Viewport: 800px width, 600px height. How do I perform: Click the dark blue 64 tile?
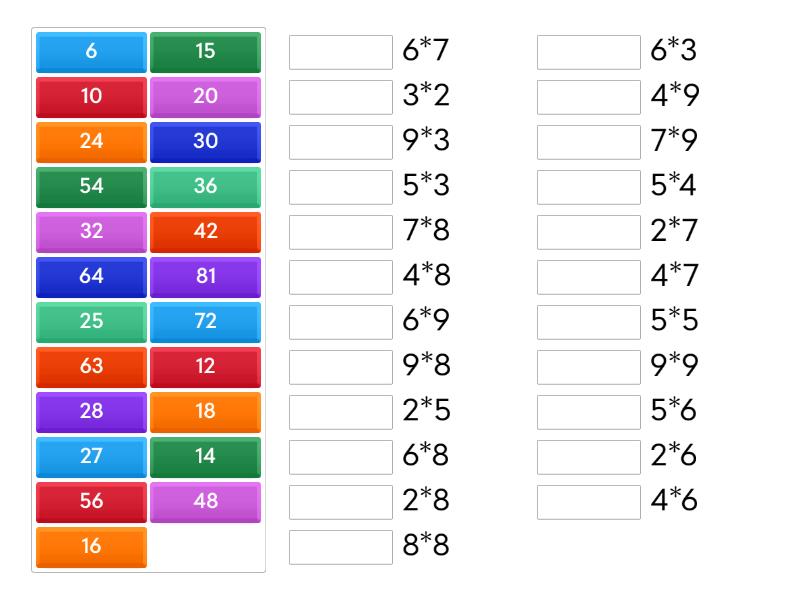point(91,277)
